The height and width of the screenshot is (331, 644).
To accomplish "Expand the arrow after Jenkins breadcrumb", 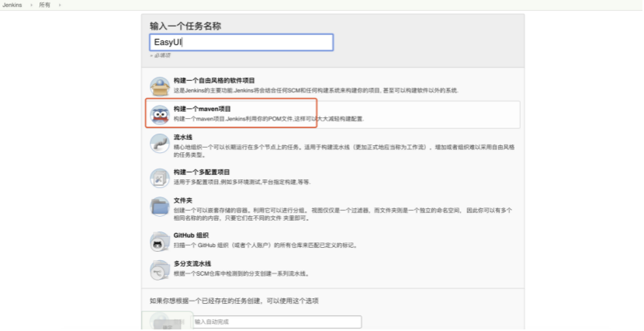I will point(31,5).
